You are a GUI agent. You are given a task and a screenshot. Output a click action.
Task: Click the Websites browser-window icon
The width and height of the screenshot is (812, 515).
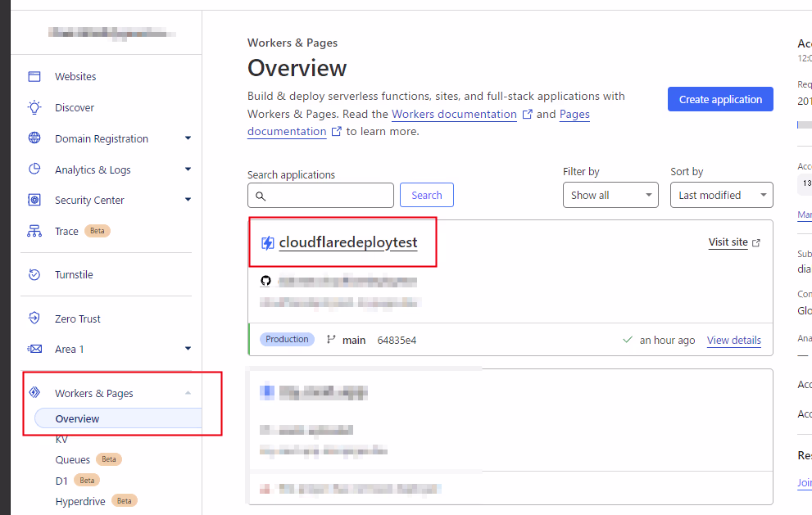point(34,77)
